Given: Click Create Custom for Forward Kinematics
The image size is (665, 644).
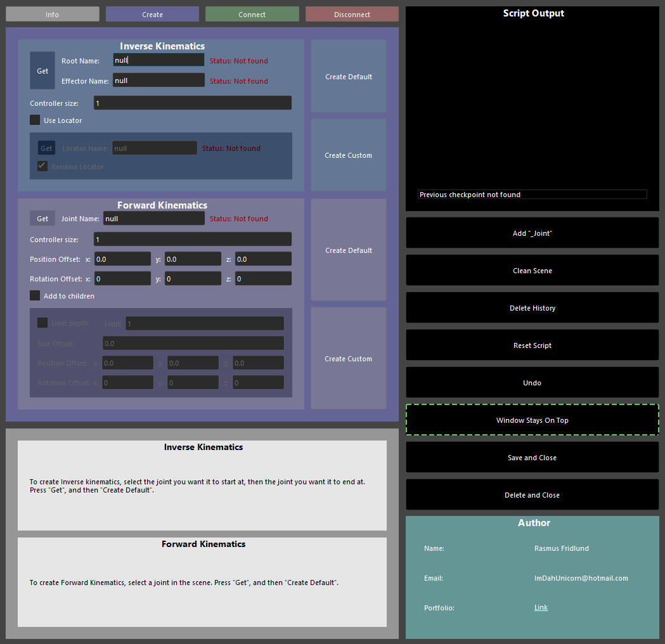Looking at the screenshot, I should pyautogui.click(x=349, y=359).
